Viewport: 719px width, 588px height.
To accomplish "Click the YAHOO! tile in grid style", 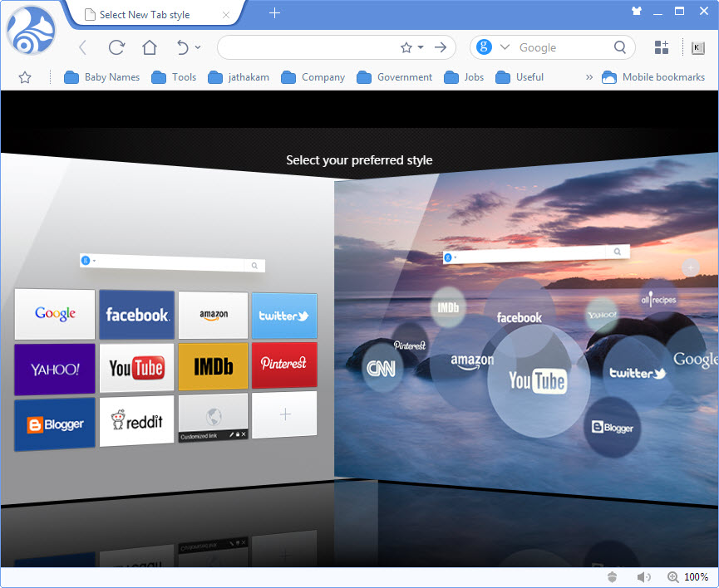I will pyautogui.click(x=55, y=369).
